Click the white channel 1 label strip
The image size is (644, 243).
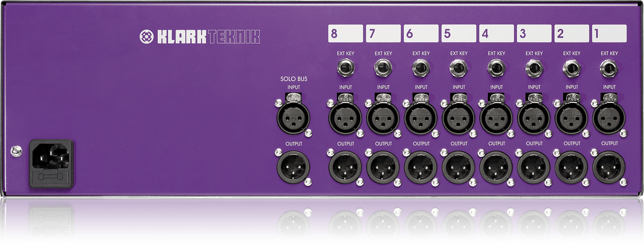(609, 33)
